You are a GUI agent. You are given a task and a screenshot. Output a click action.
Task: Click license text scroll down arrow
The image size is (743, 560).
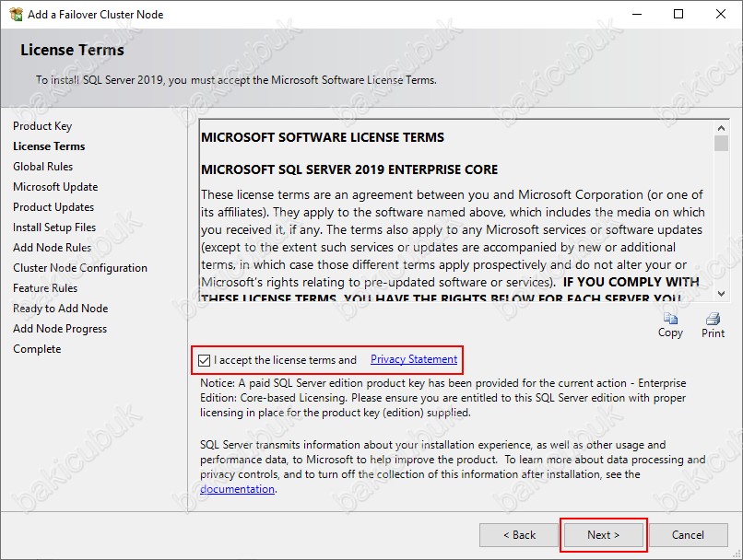[721, 294]
